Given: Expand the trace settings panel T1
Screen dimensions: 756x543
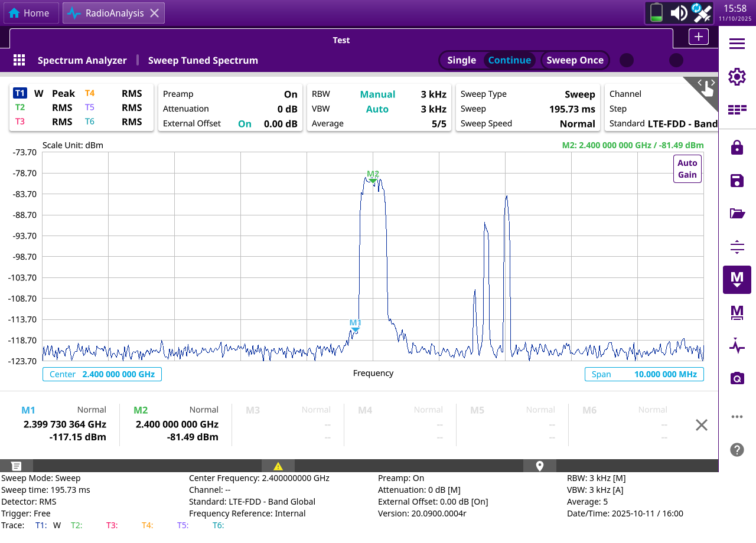Looking at the screenshot, I should click(x=20, y=93).
